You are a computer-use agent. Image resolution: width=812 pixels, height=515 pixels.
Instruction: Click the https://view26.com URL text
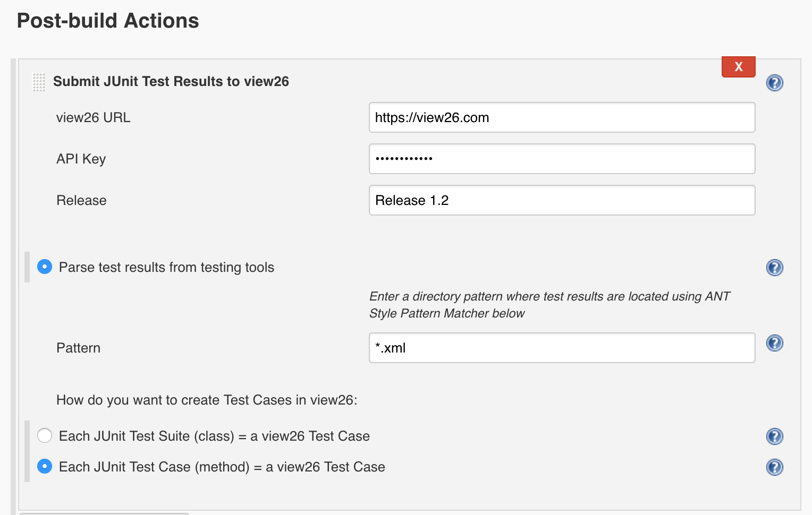point(562,117)
